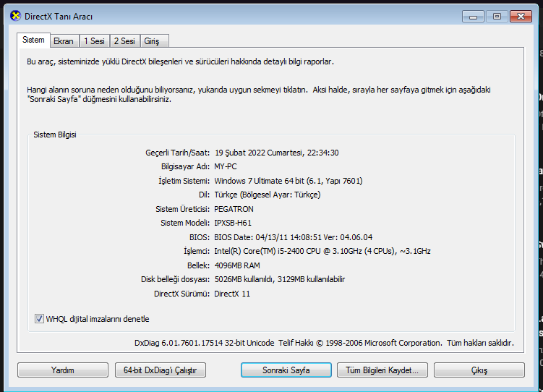Click the Bellek label
Image resolution: width=543 pixels, height=392 pixels.
(198, 265)
